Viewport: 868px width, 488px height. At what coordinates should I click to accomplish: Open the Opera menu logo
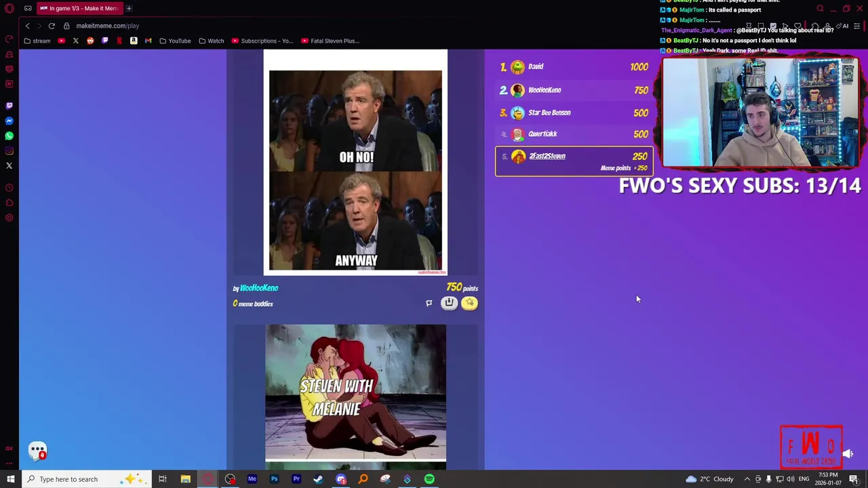pos(9,9)
